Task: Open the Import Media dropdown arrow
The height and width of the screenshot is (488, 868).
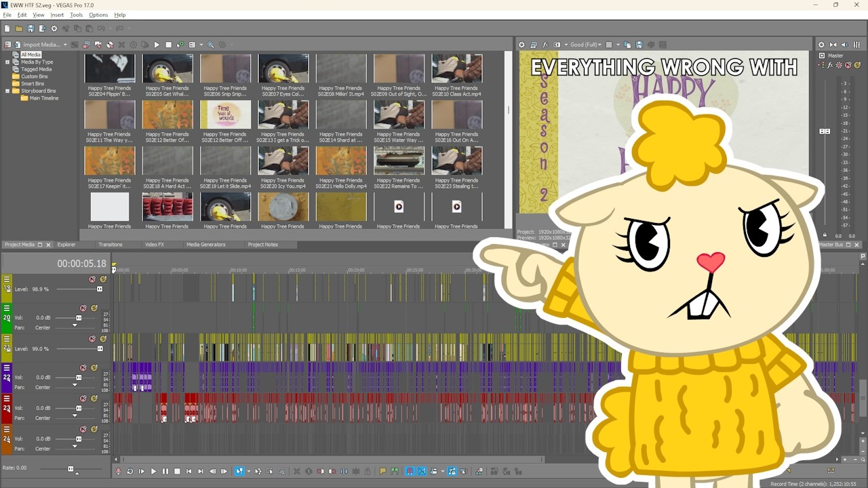Action: (x=65, y=45)
